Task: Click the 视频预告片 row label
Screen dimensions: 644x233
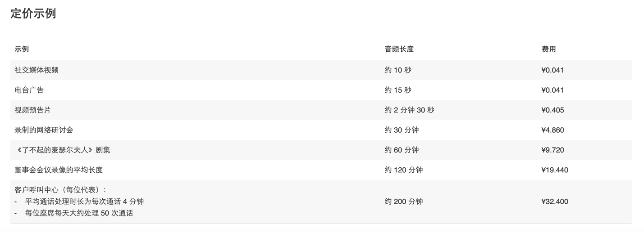Action: click(33, 110)
